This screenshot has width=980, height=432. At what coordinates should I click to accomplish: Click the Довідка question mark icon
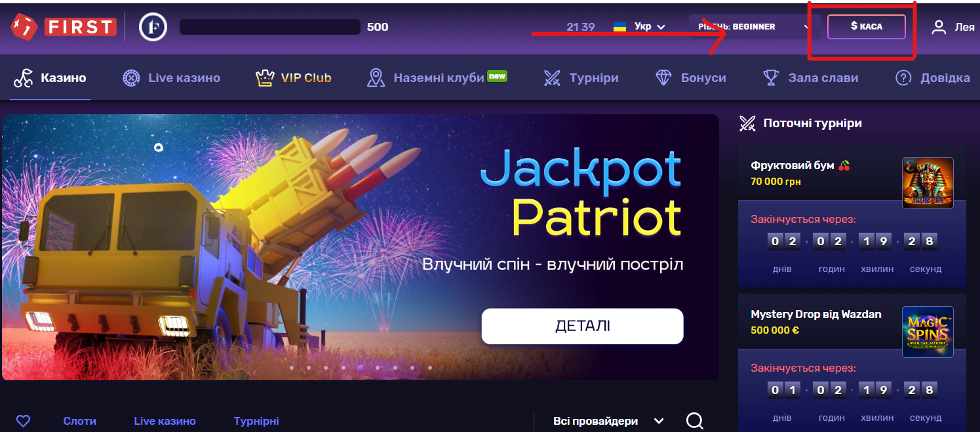point(903,78)
